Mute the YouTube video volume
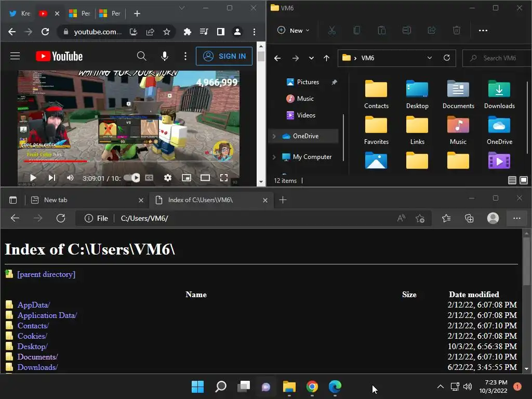532x399 pixels. [x=70, y=178]
